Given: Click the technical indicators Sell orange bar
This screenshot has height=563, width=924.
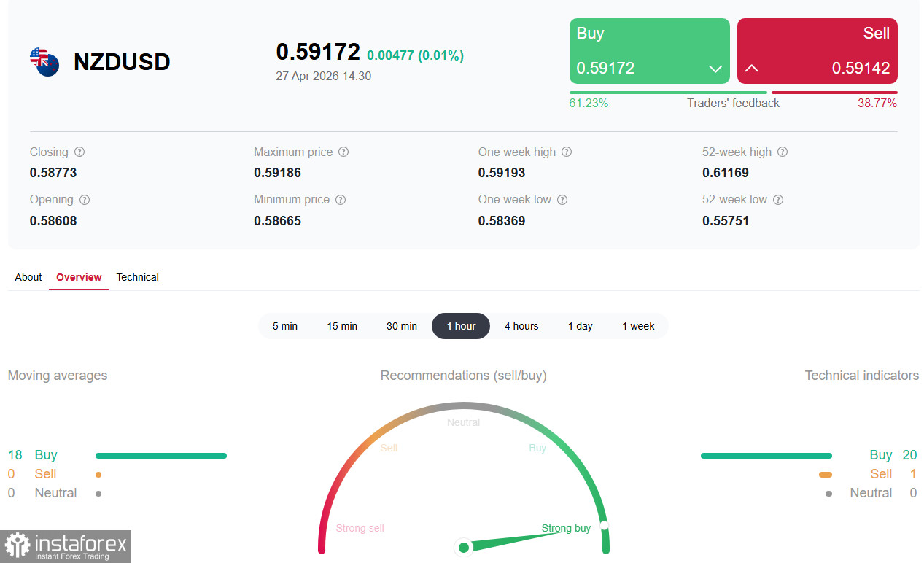Looking at the screenshot, I should (826, 475).
